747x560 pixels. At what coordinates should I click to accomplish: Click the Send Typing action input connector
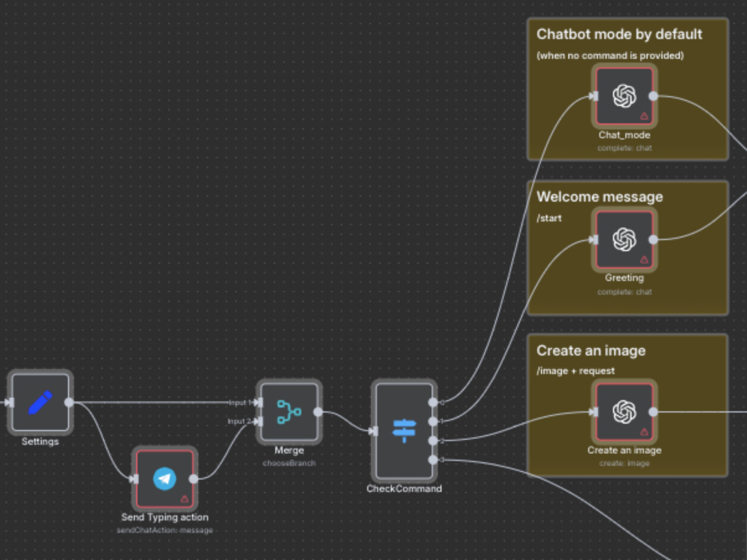[x=135, y=479]
